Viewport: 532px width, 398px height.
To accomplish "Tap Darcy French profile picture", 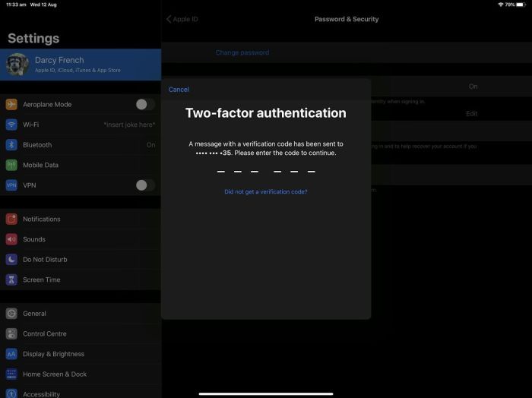I will (x=17, y=65).
